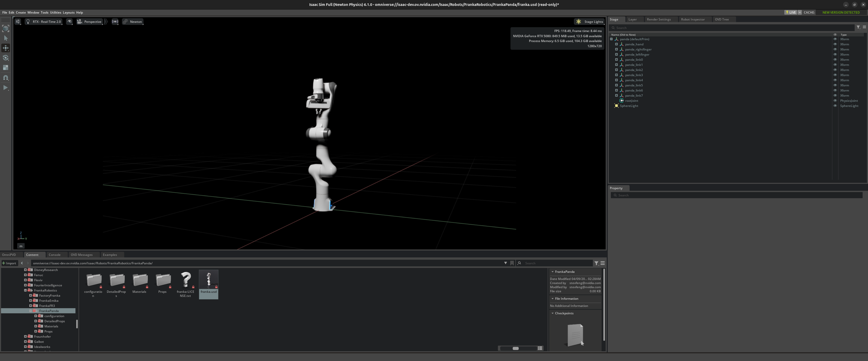Collapse the FrankaRobotics folder node

25,290
